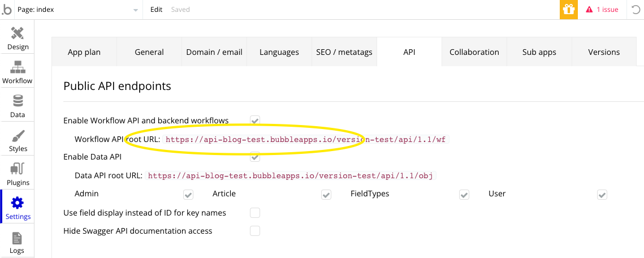Switch to the SEO / metatags tab
The image size is (644, 258).
[x=344, y=51]
